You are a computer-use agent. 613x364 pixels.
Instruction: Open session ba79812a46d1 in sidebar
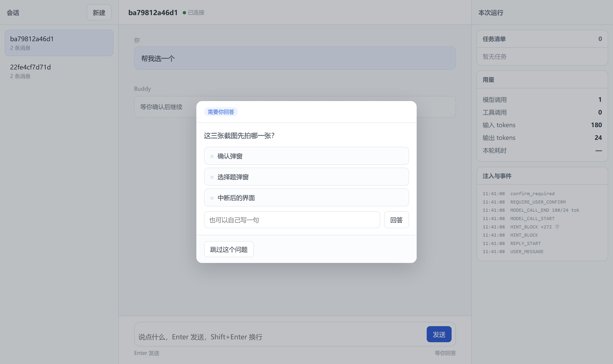tap(59, 43)
